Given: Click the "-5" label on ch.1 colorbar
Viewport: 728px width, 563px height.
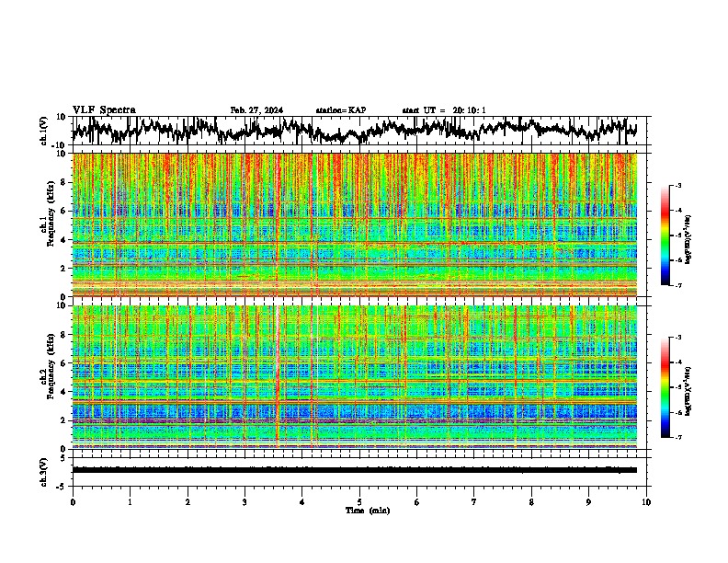Looking at the screenshot, I should coord(678,236).
